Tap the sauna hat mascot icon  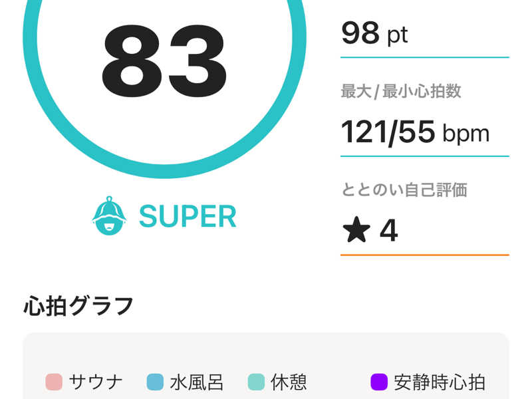(109, 216)
